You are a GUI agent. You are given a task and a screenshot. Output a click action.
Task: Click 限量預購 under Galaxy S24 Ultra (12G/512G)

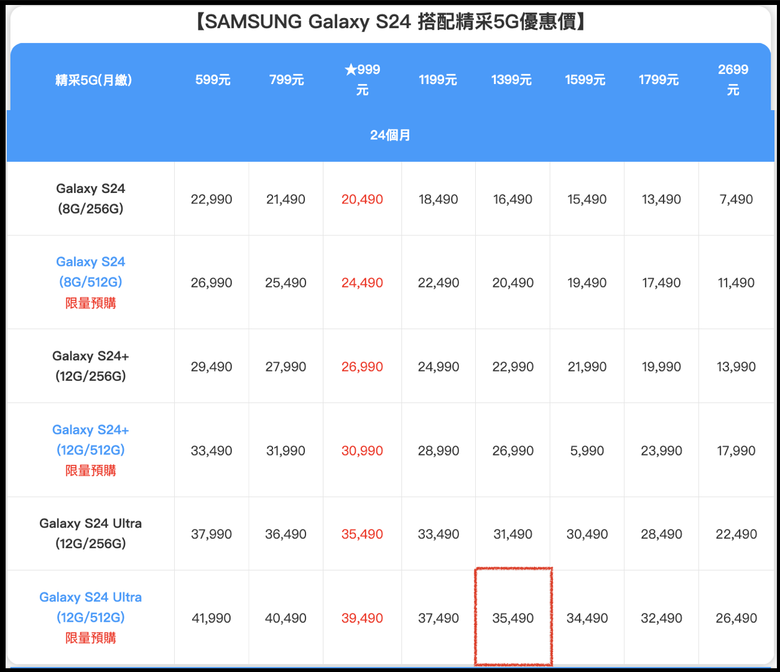pyautogui.click(x=91, y=638)
